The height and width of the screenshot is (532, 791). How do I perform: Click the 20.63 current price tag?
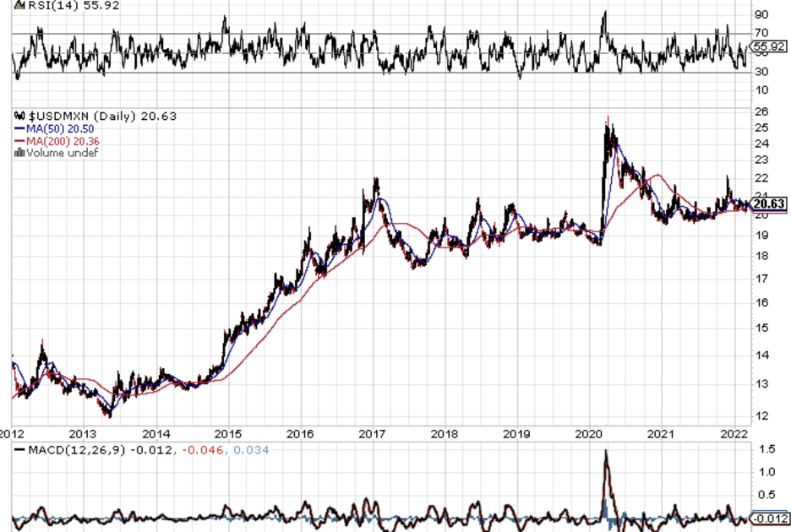click(x=769, y=204)
